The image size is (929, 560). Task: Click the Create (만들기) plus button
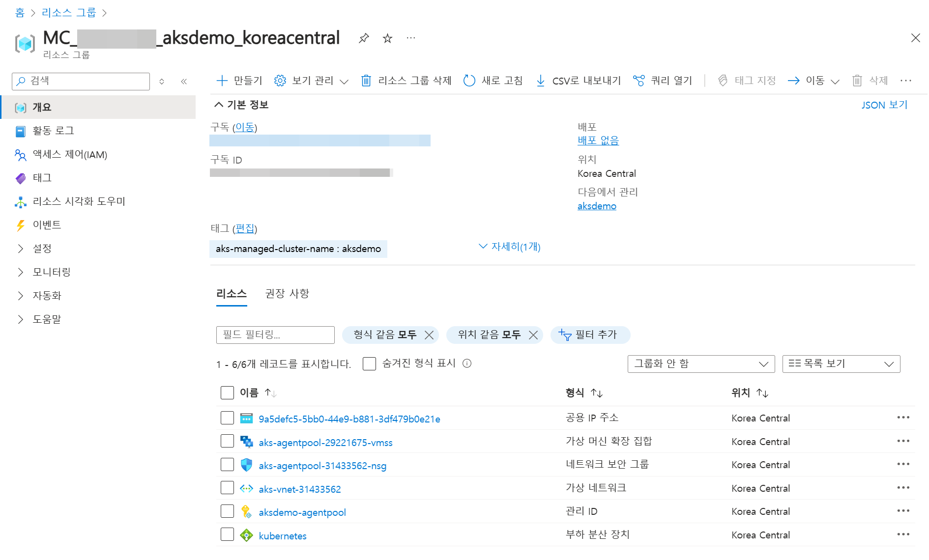[x=239, y=81]
